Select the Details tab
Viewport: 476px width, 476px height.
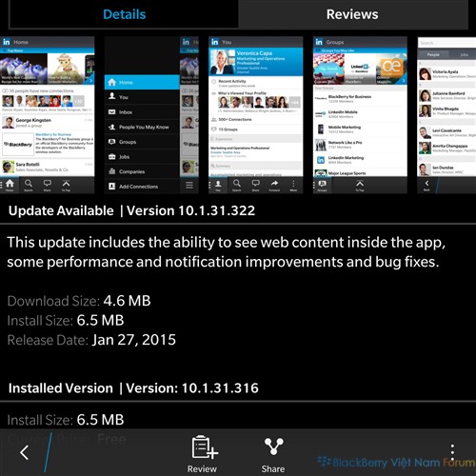pos(124,14)
